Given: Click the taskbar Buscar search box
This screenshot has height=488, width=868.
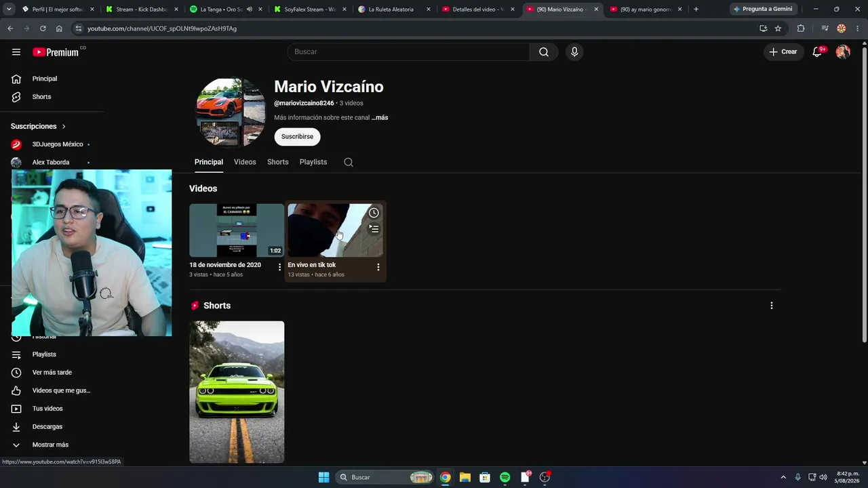Looking at the screenshot, I should click(x=385, y=477).
